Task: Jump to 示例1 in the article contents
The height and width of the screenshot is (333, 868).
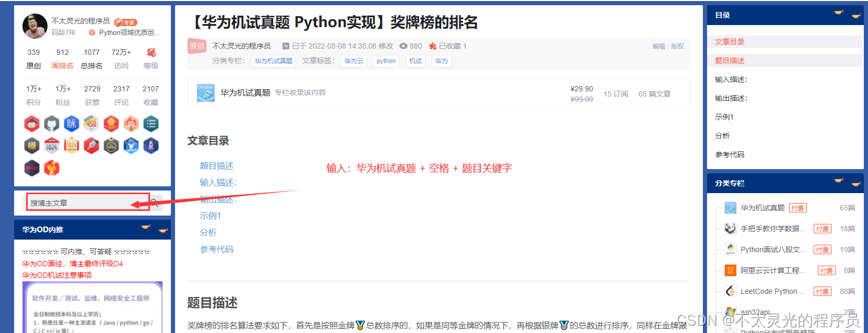Action: pos(210,216)
